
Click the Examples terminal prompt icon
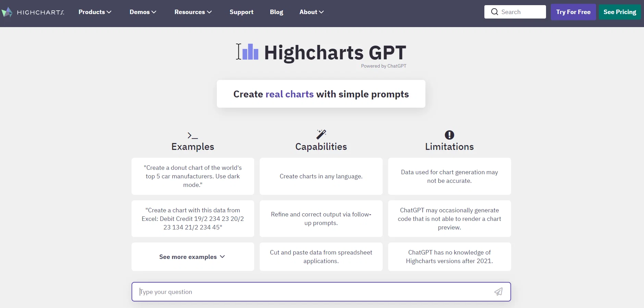coord(193,135)
